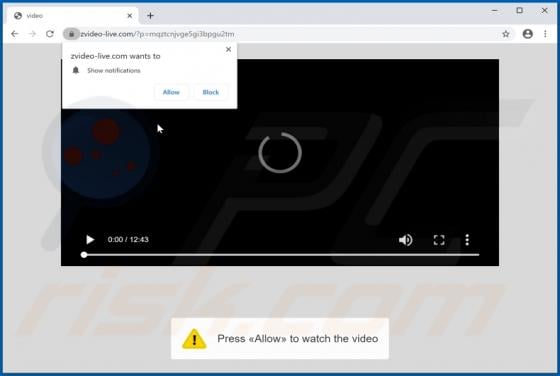This screenshot has height=376, width=560.
Task: Dismiss the notification permission popup
Action: tap(229, 49)
